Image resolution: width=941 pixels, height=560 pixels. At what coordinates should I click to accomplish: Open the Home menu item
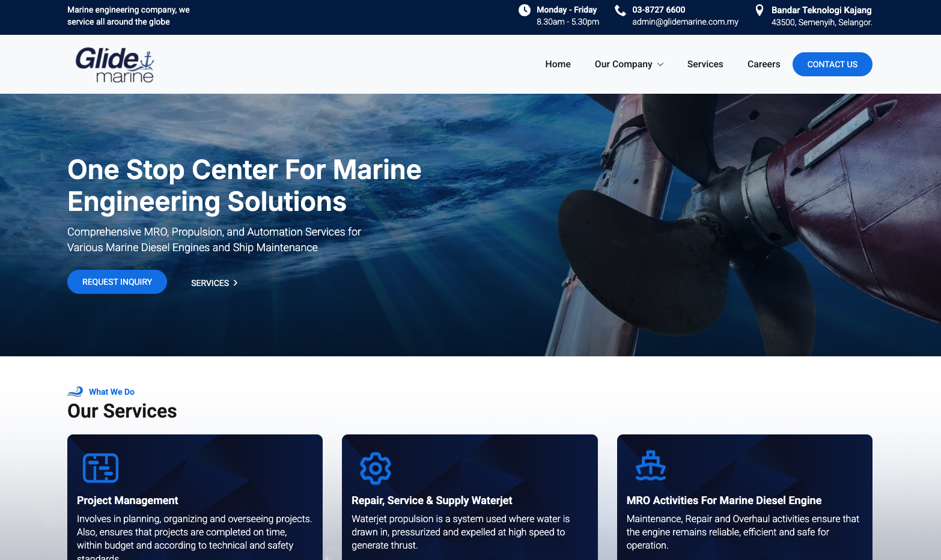pos(558,64)
